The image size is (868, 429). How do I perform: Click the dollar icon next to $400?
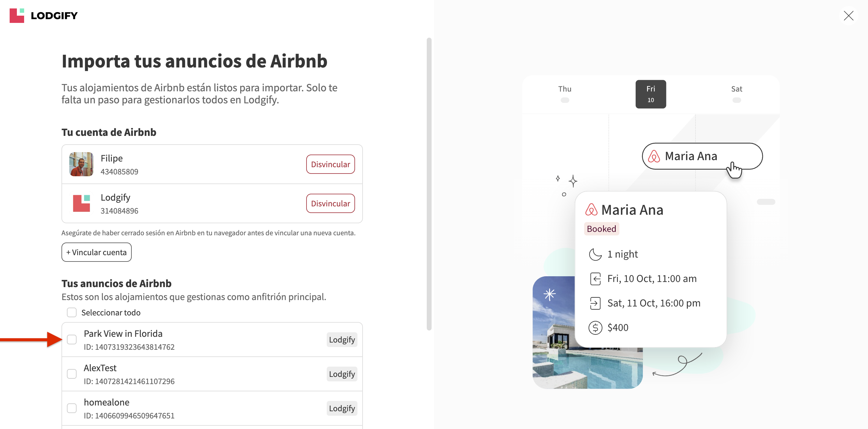[595, 327]
